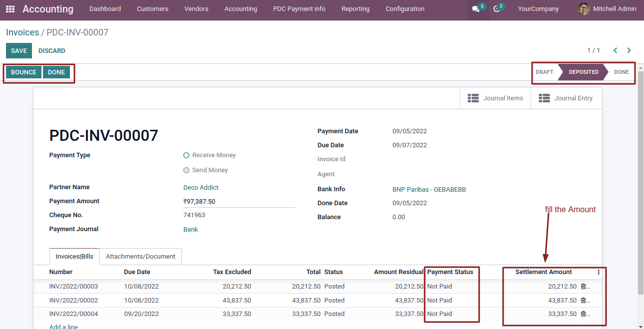644x329 pixels.
Task: Sort by Due Date column header
Action: [137, 272]
